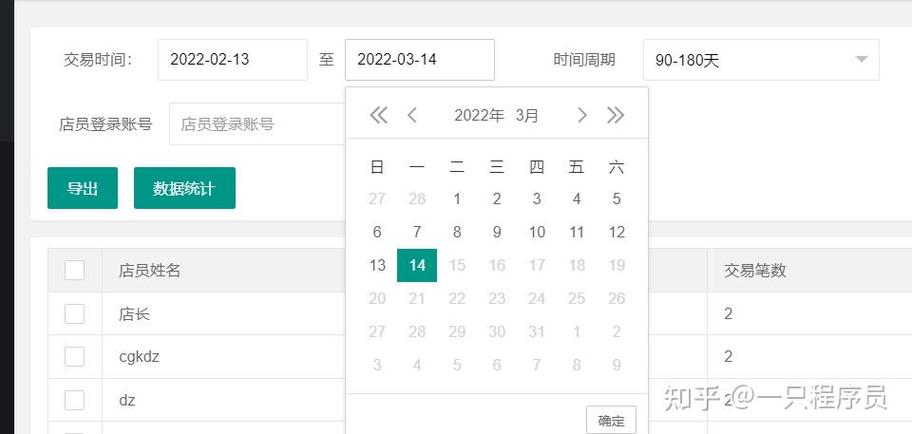Click transaction count 2 in 店长 row
The width and height of the screenshot is (912, 434).
[x=728, y=314]
